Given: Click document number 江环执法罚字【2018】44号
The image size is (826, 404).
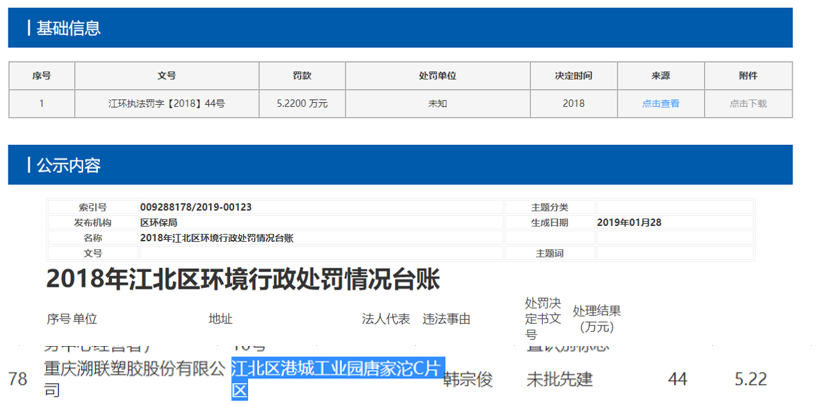Looking at the screenshot, I should coord(166,104).
